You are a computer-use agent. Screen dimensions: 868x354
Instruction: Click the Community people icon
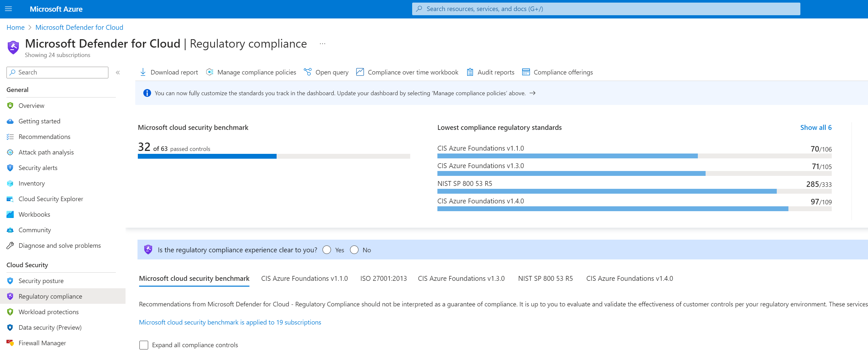[10, 230]
